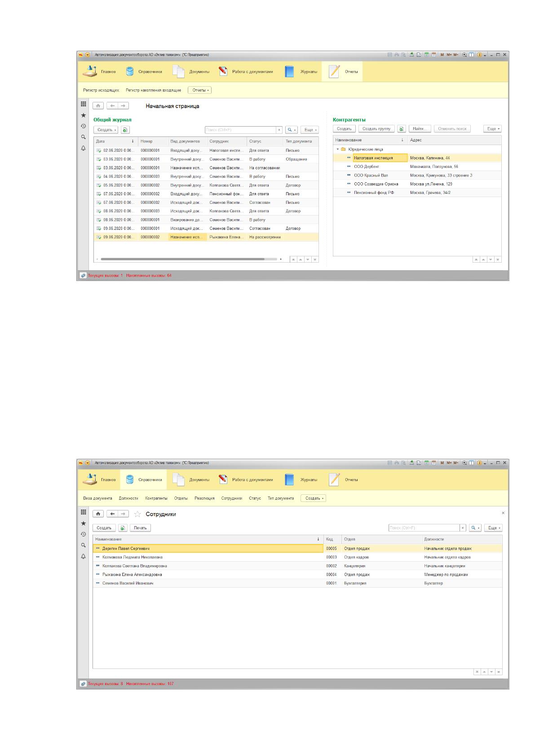This screenshot has height=756, width=535.
Task: Open the functions grid icon beside Начальная страница
Action: click(83, 104)
